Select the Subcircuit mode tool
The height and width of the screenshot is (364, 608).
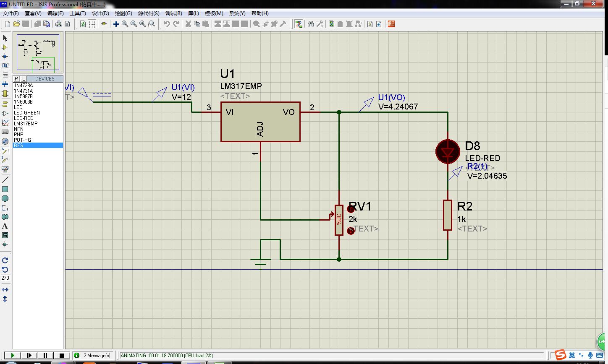coord(5,93)
